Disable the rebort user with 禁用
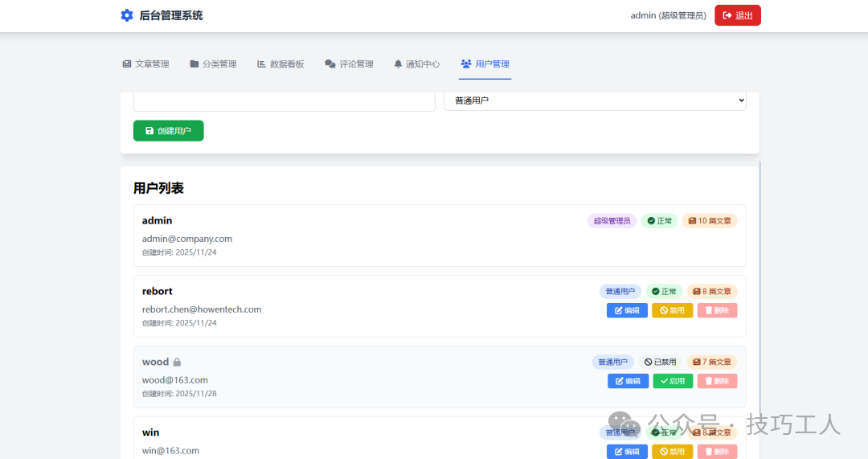The width and height of the screenshot is (868, 459). (x=672, y=310)
